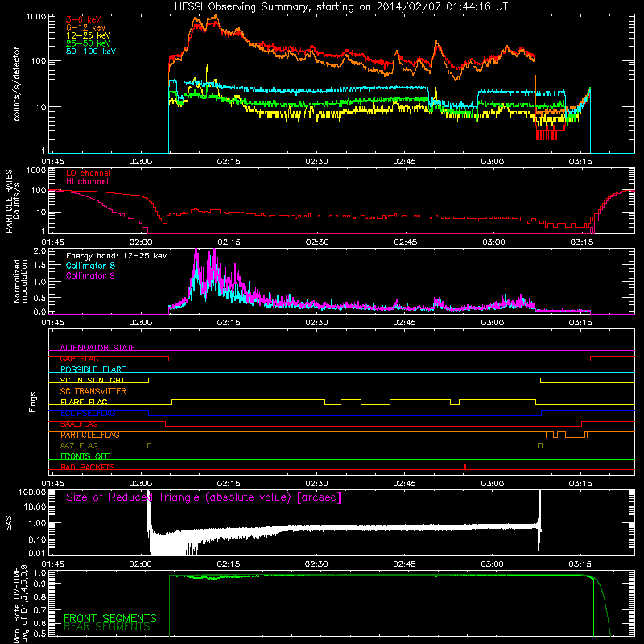Click the 'Size of Reduced Triangle' caption
The width and height of the screenshot is (644, 644).
point(204,497)
